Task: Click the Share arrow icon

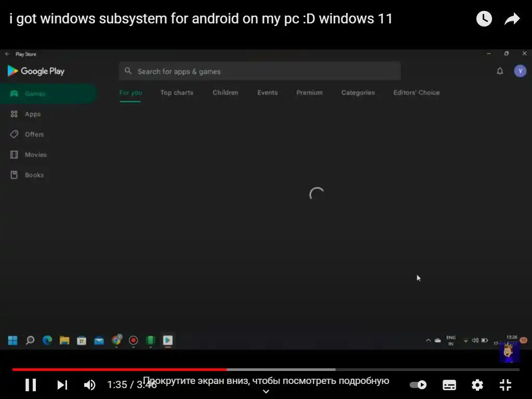Action: click(x=512, y=19)
